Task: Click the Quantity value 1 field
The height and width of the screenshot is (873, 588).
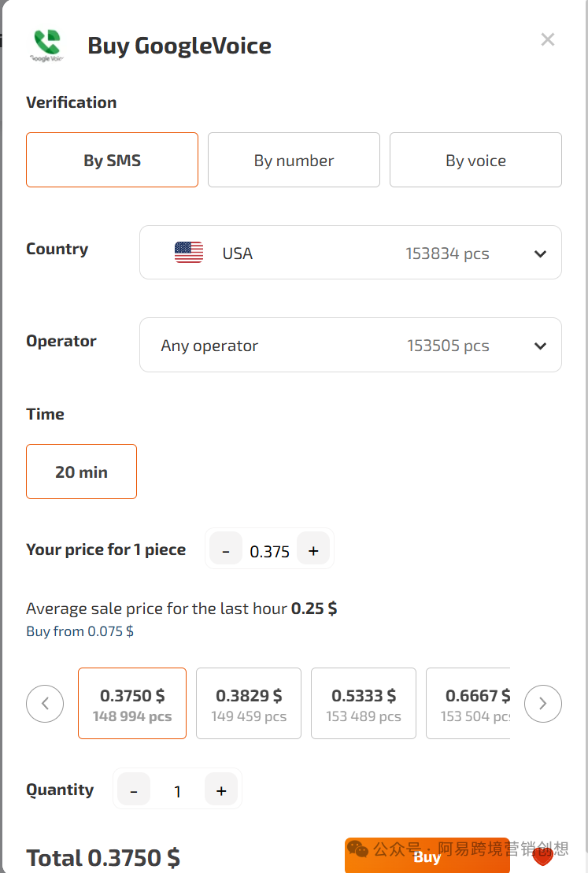Action: point(177,791)
